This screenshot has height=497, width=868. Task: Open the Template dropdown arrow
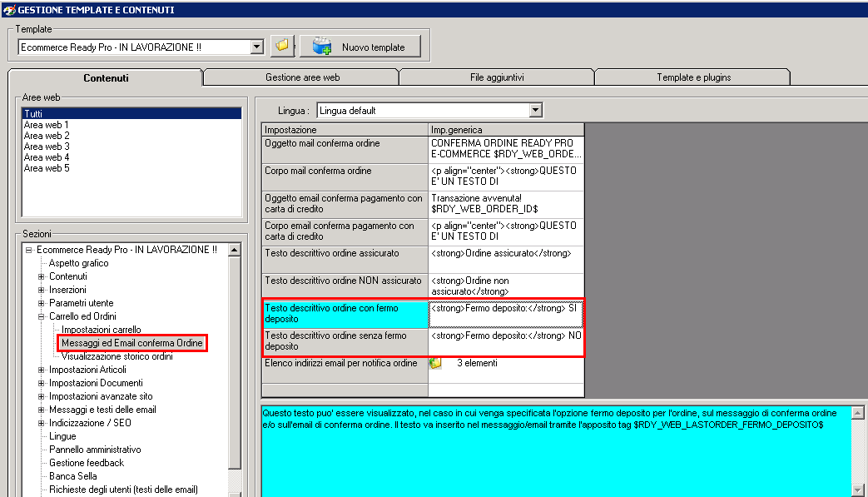[x=256, y=47]
